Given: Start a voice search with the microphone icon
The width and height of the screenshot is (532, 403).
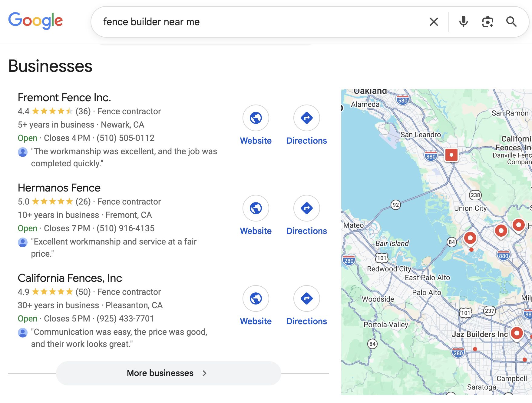Looking at the screenshot, I should coord(463,22).
